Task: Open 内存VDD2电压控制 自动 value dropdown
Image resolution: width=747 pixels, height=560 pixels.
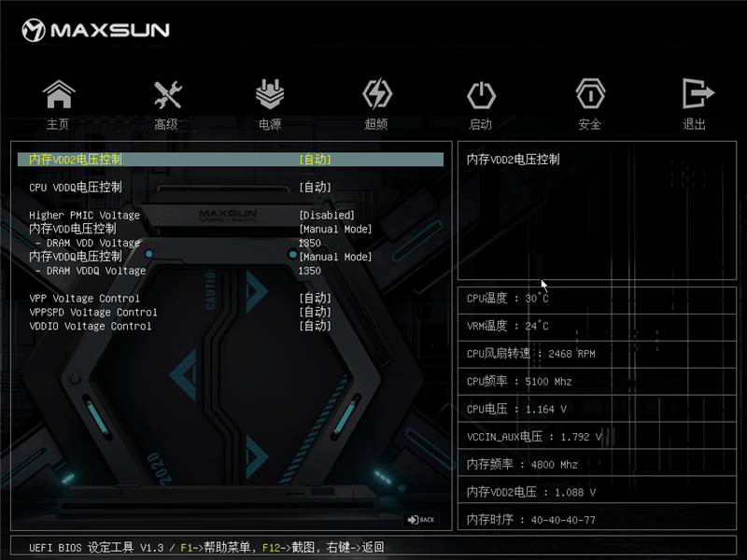Action: [315, 160]
